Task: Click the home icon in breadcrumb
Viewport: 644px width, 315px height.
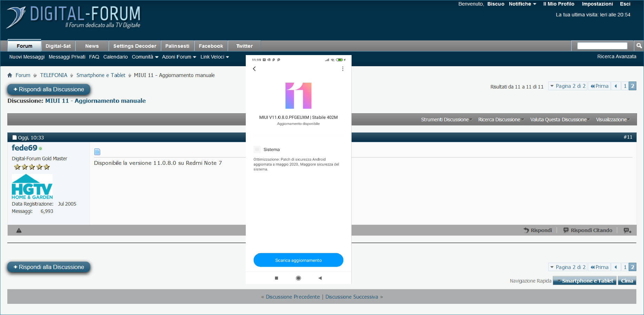Action: tap(10, 75)
